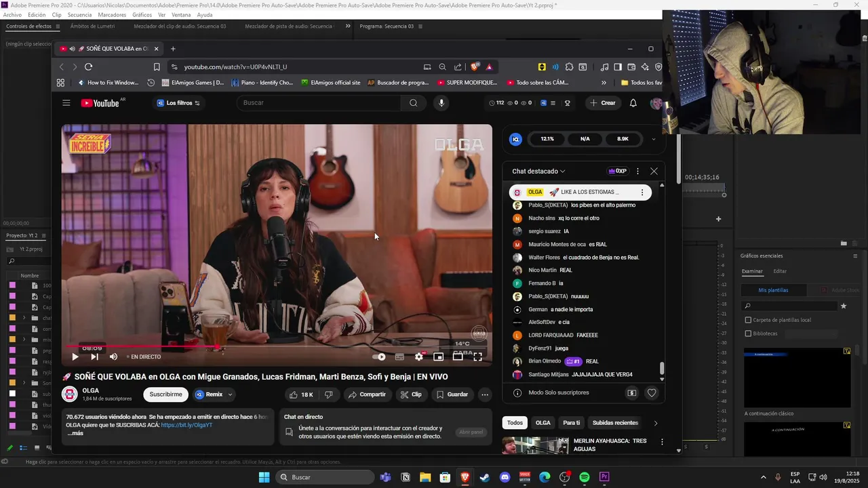Enter fullscreen in the video player
This screenshot has height=488, width=868.
(477, 357)
